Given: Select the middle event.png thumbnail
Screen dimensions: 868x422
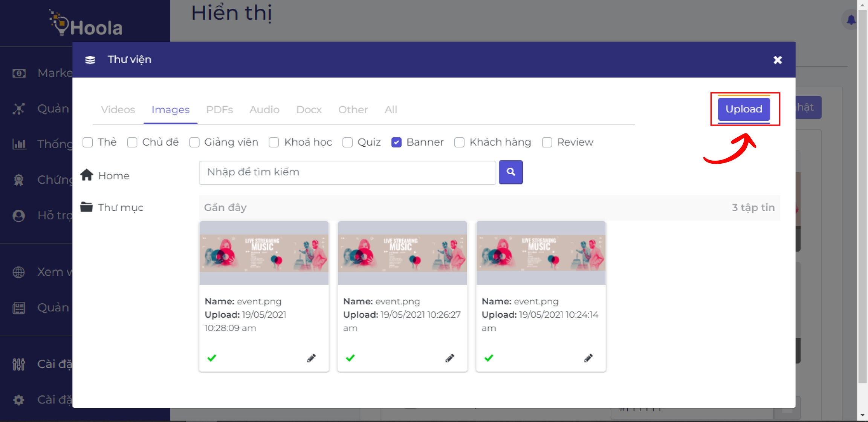Looking at the screenshot, I should point(402,253).
